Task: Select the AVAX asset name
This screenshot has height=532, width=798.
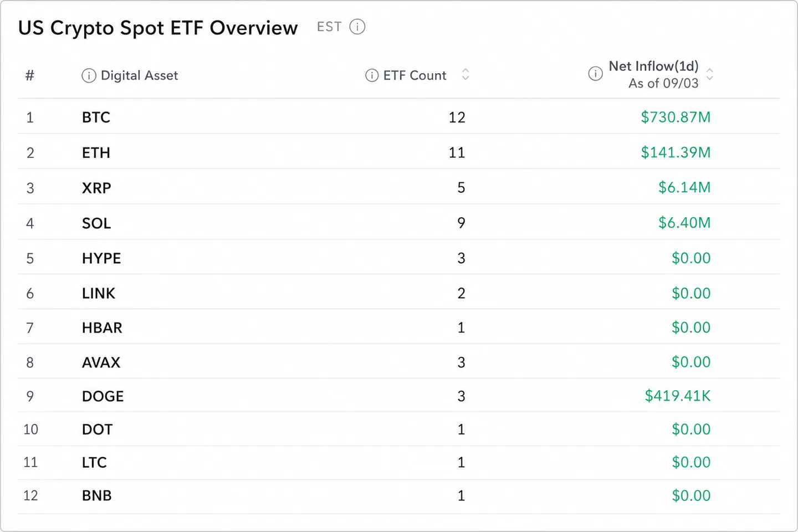Action: pyautogui.click(x=101, y=362)
